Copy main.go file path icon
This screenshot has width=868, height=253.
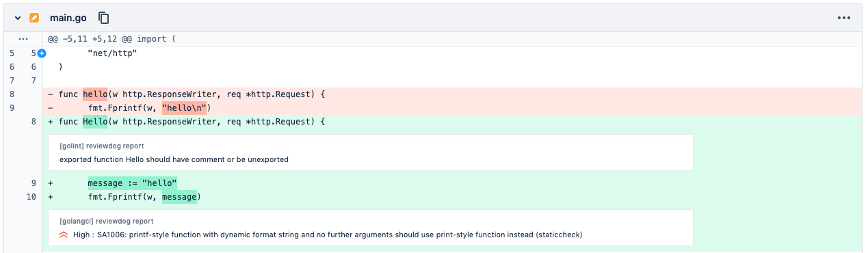pyautogui.click(x=104, y=17)
